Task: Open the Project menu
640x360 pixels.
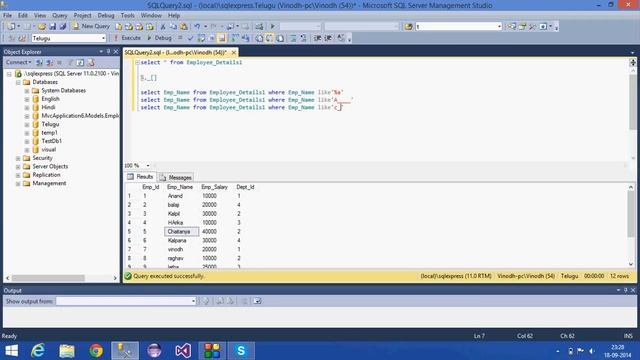Action: coord(82,15)
